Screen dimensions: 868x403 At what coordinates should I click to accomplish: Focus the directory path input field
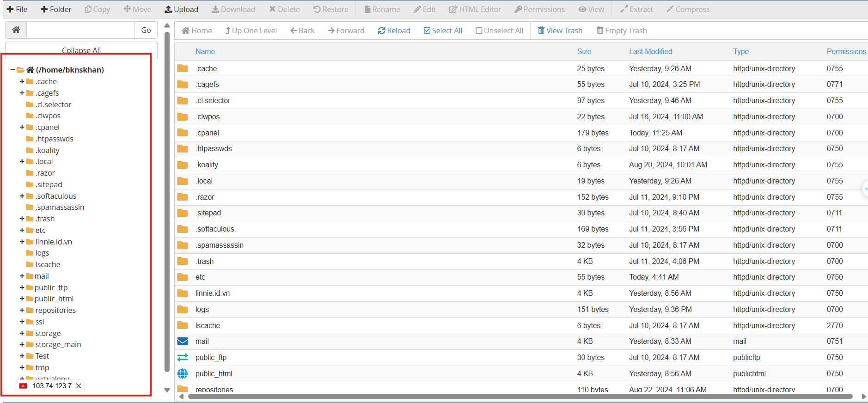81,30
